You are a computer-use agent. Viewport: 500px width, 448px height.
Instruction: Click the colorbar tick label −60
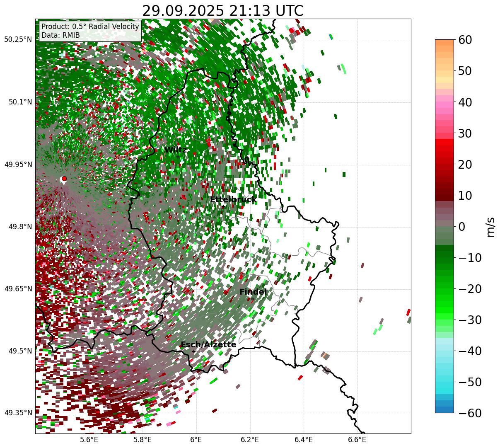[x=470, y=413]
